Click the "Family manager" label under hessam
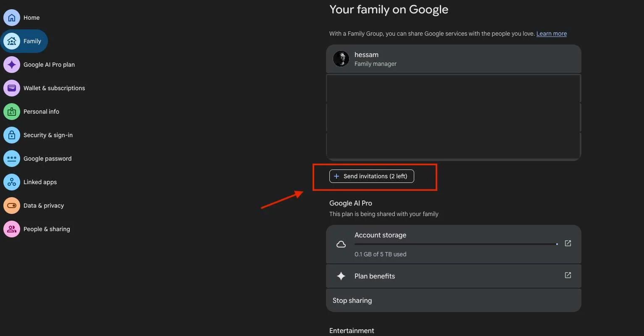This screenshot has height=336, width=644. (376, 64)
